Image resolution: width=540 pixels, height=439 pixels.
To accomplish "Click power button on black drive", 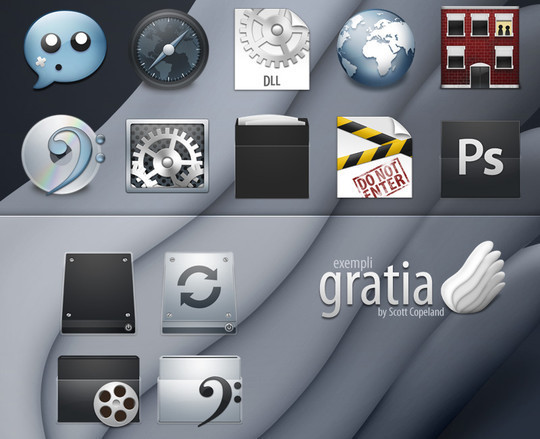I will pyautogui.click(x=128, y=327).
